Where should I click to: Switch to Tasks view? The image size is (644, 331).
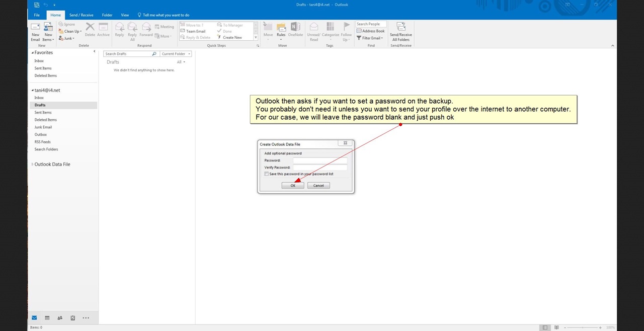coord(73,318)
